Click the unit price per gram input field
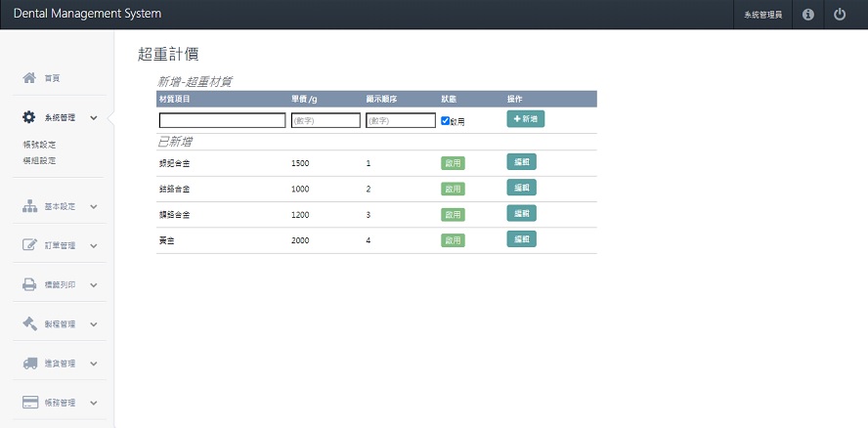This screenshot has height=428, width=868. (325, 120)
